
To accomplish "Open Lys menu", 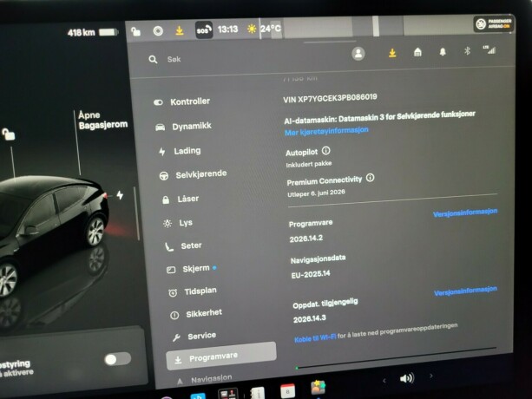I will (178, 223).
